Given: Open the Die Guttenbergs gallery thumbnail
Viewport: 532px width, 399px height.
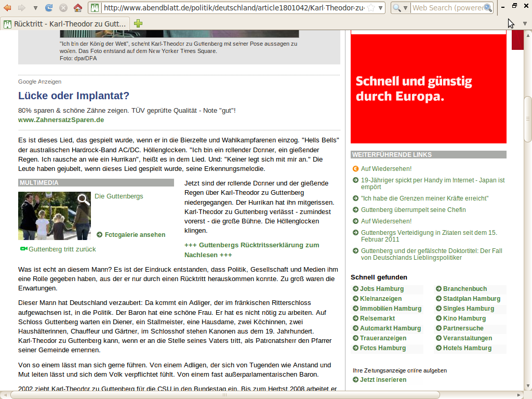Looking at the screenshot, I should click(54, 216).
